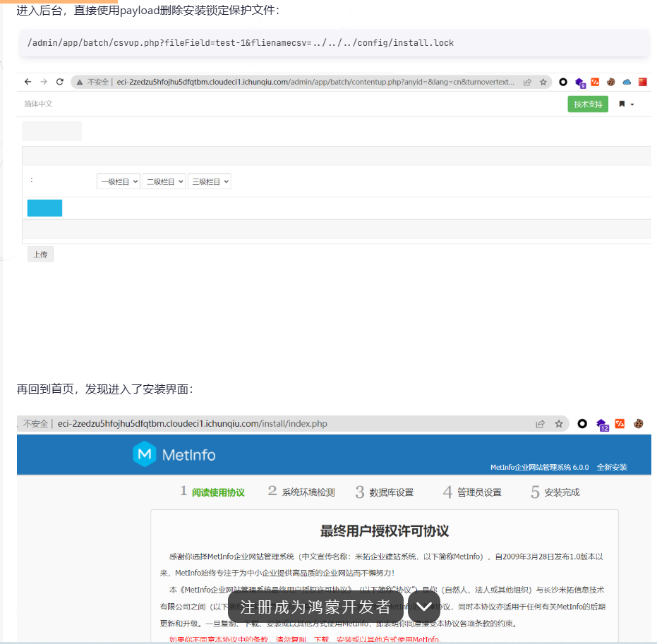Image resolution: width=657 pixels, height=644 pixels.
Task: Select step 1 阅读使用协议
Action: [x=212, y=492]
